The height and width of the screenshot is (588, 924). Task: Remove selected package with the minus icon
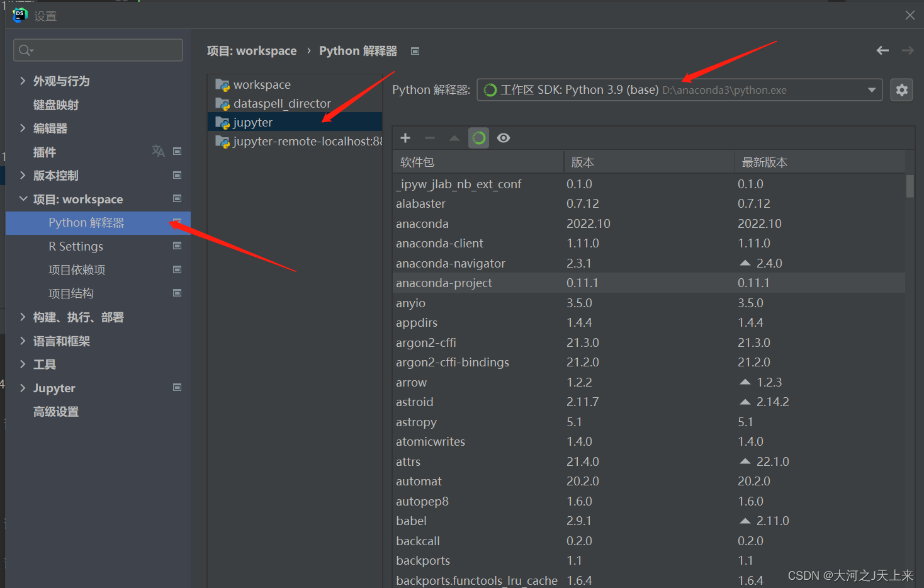429,137
